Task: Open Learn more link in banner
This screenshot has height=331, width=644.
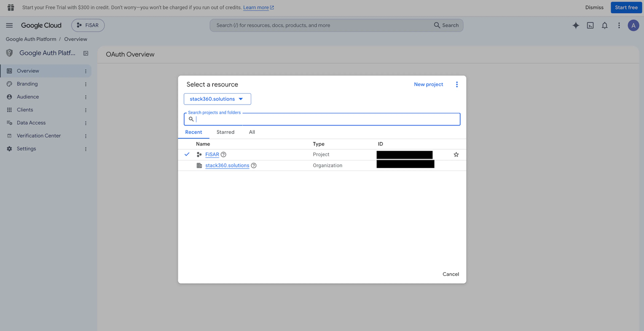Action: point(258,8)
